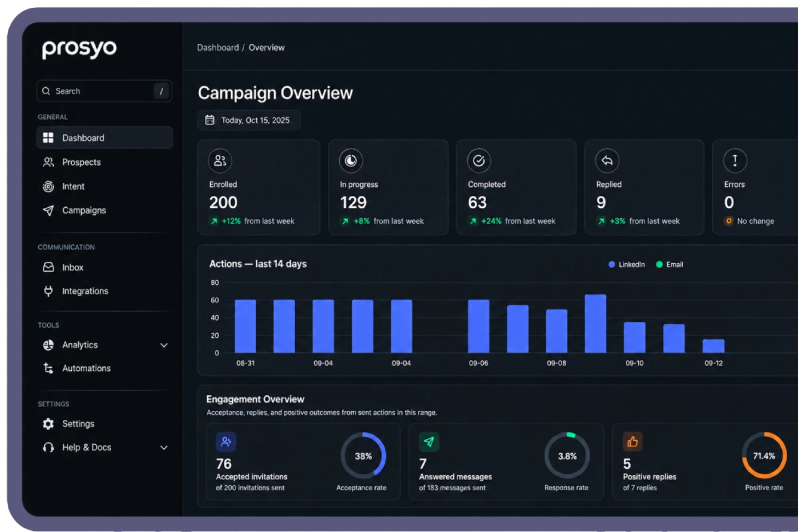Expand the Help & Docs chevron
Viewport: 798px width, 532px height.
[x=164, y=448]
